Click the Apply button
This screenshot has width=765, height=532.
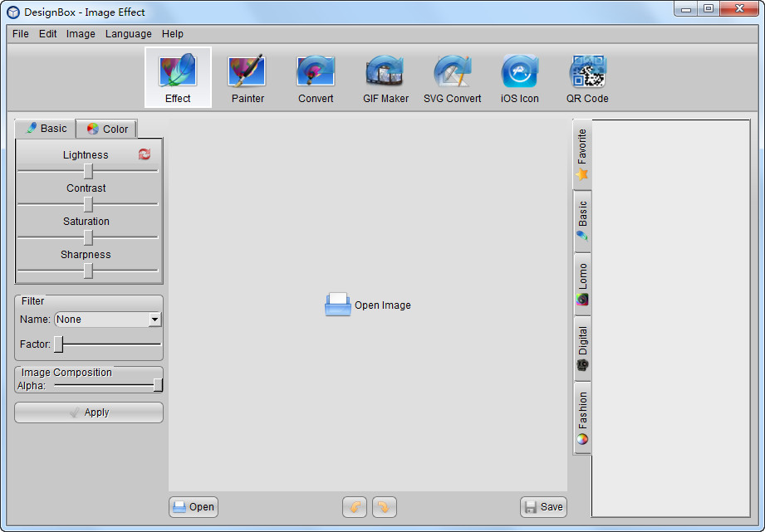tap(89, 412)
